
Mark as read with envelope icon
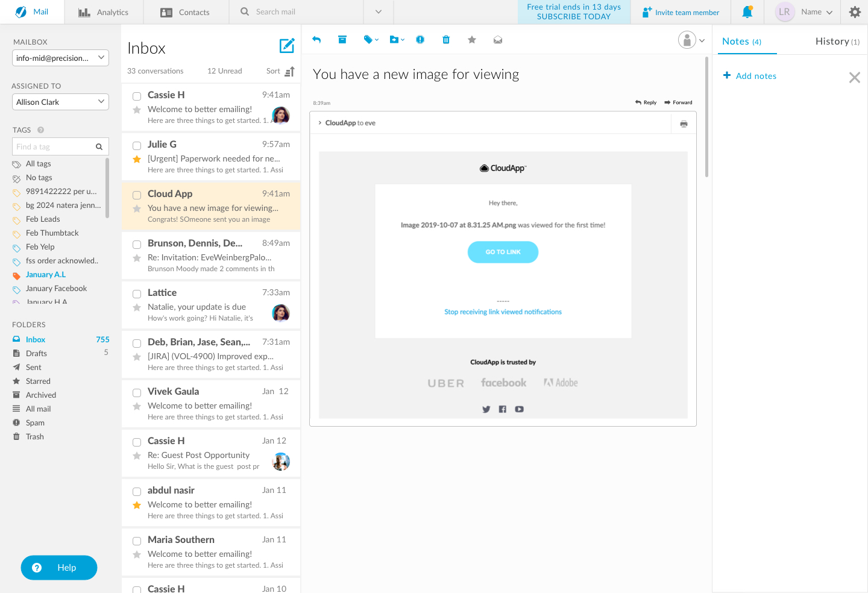(498, 40)
